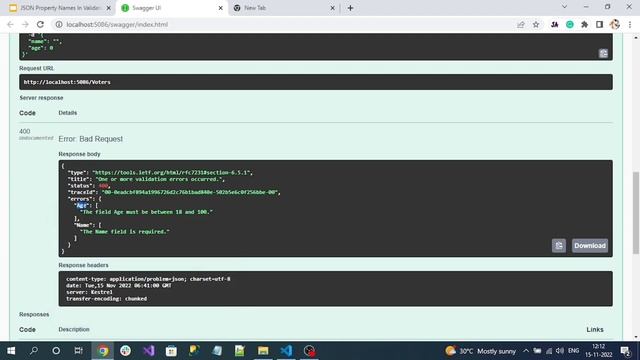640x360 pixels.
Task: Close the JSON Property Names tab
Action: tap(109, 8)
